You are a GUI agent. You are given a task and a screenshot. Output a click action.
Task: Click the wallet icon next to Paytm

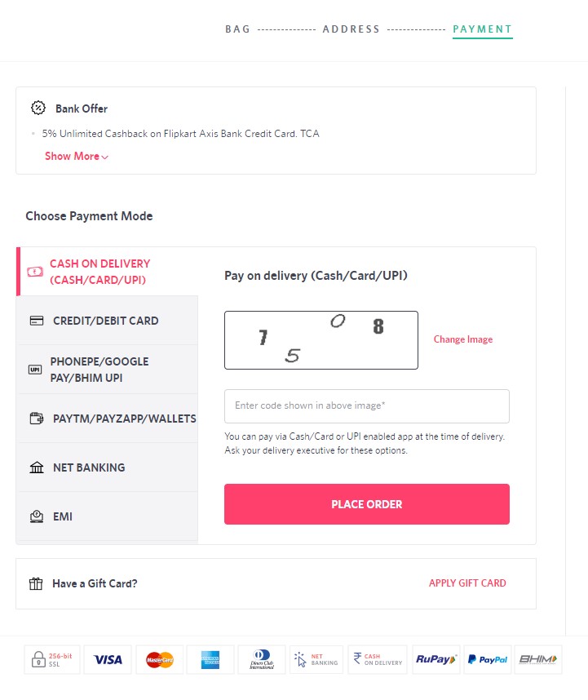pyautogui.click(x=37, y=419)
